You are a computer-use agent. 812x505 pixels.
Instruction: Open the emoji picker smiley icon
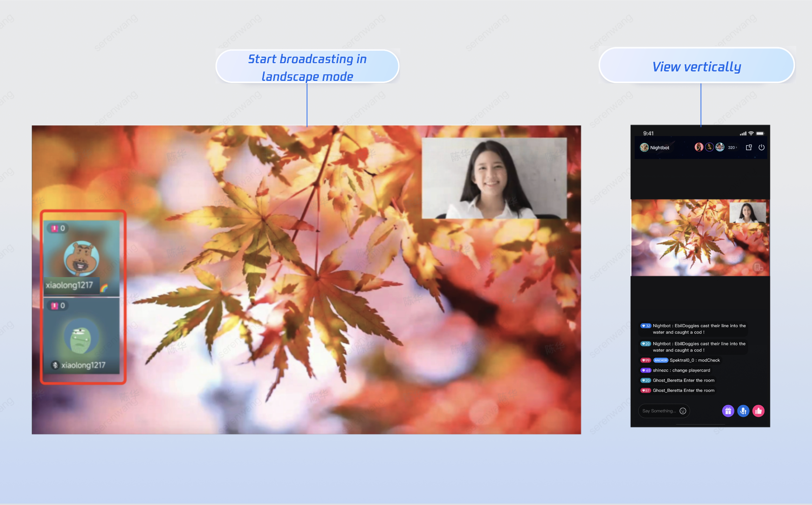(683, 411)
